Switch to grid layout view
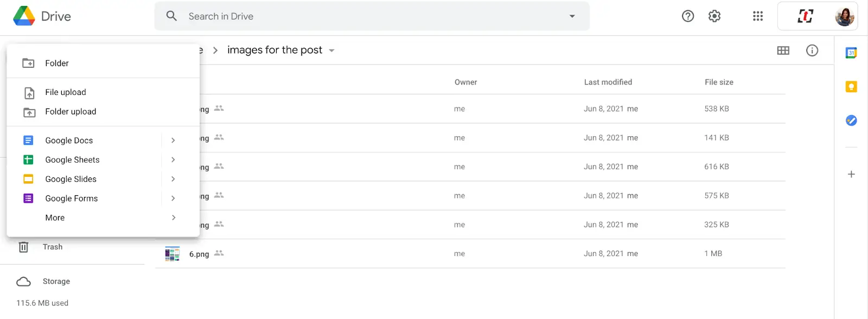868x319 pixels. click(783, 50)
